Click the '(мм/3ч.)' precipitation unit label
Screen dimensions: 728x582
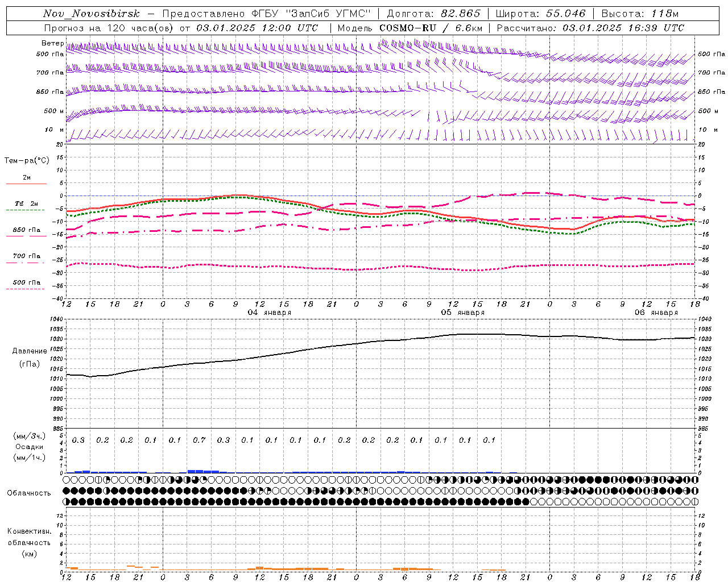pos(30,436)
